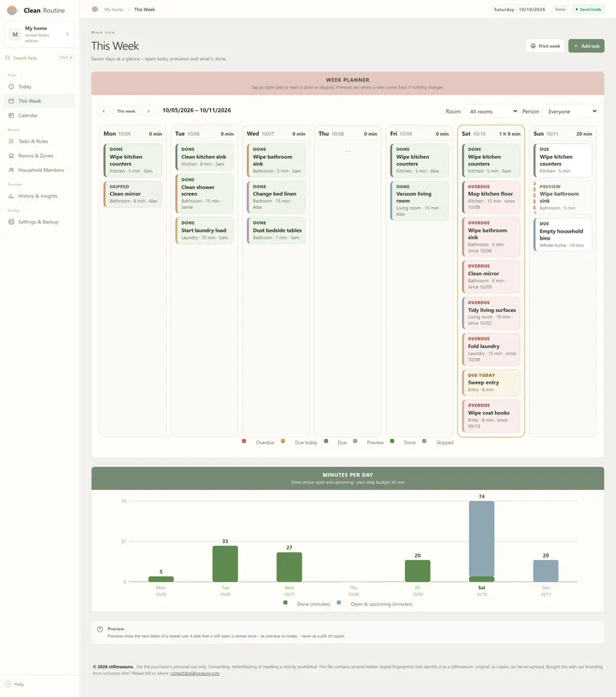
Task: Click the Clean Routine logo icon
Action: (x=12, y=10)
